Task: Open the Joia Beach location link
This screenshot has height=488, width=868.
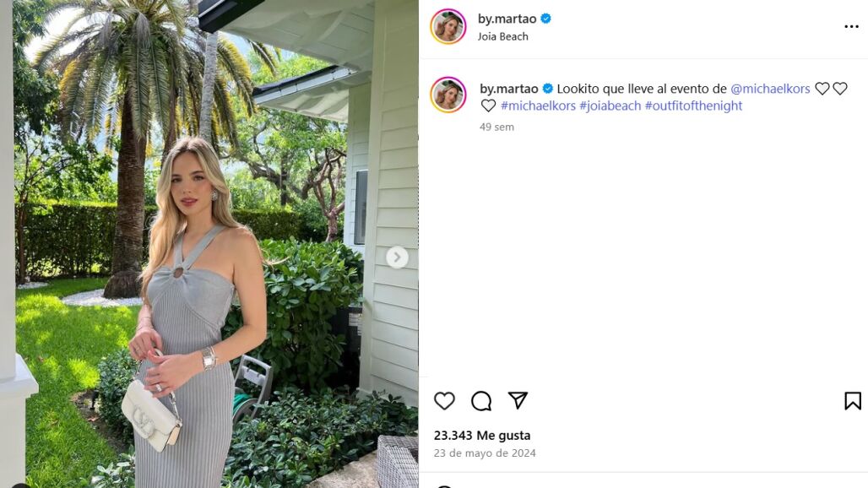Action: 502,36
